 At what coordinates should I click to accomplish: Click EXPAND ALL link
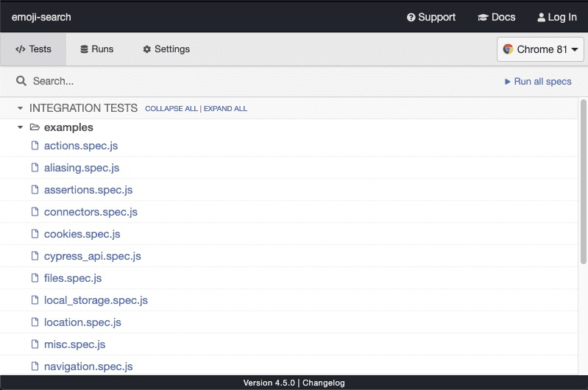pyautogui.click(x=225, y=109)
